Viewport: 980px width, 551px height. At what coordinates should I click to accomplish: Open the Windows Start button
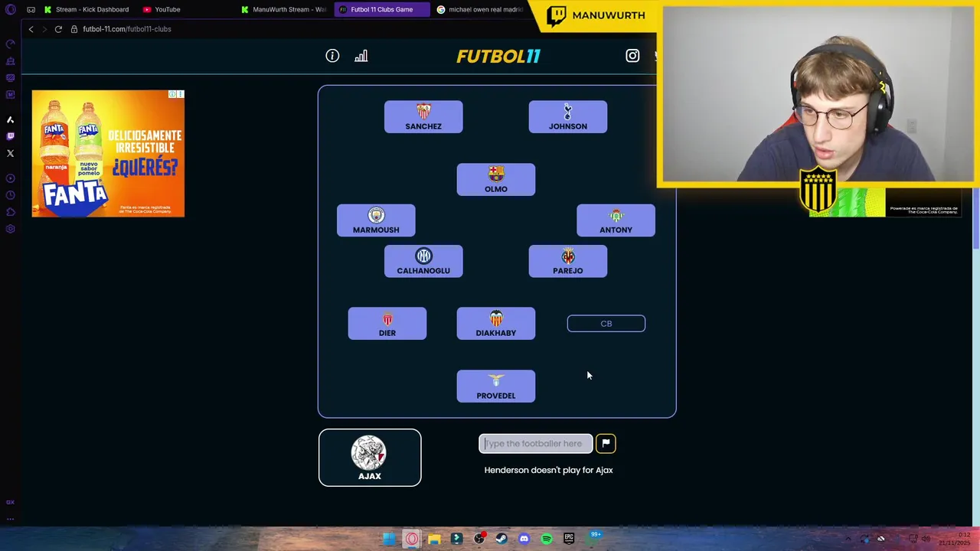pyautogui.click(x=389, y=539)
